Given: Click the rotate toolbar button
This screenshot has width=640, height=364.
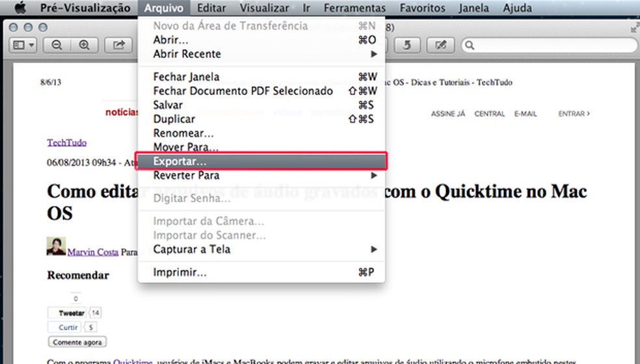Looking at the screenshot, I should pyautogui.click(x=407, y=45).
